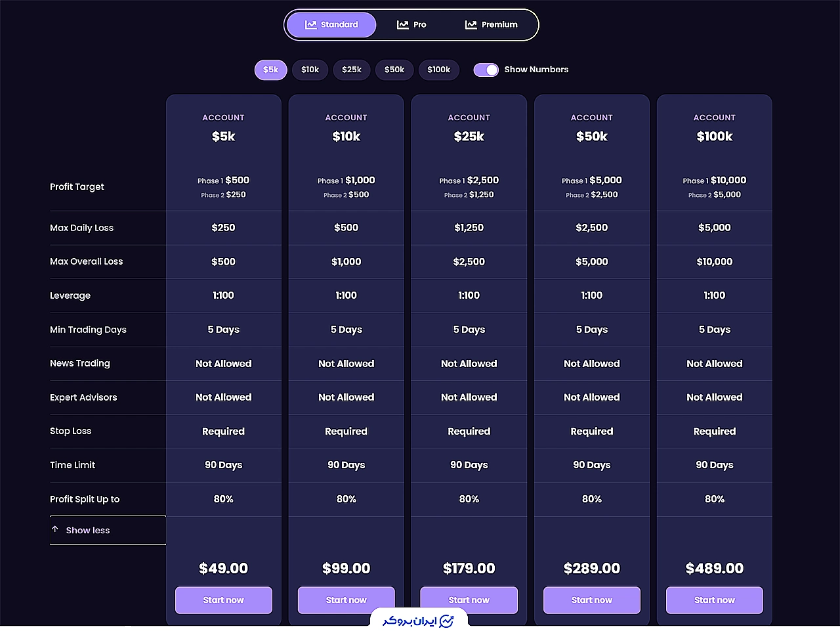Select the $25k account size pill

(352, 70)
